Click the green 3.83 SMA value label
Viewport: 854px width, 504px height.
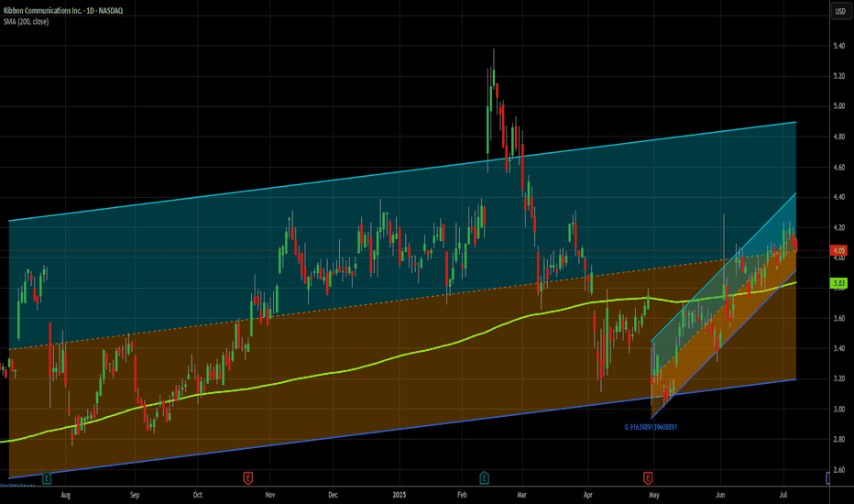838,283
